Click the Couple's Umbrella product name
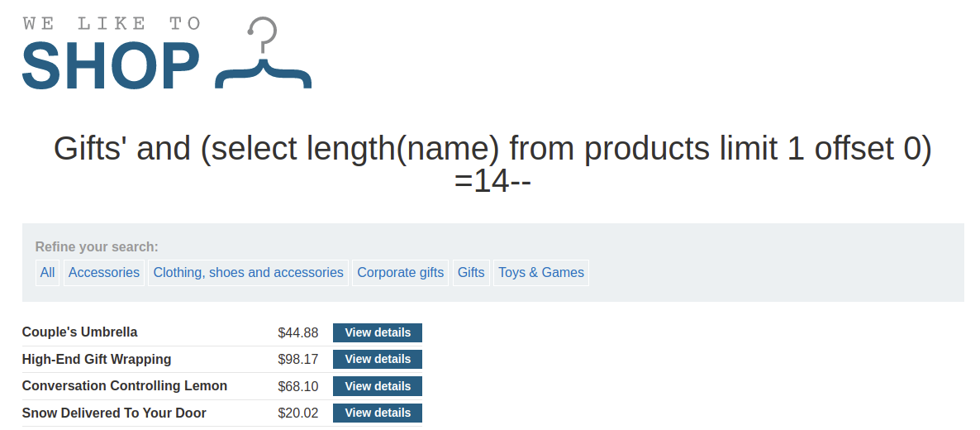This screenshot has height=430, width=980. 80,332
